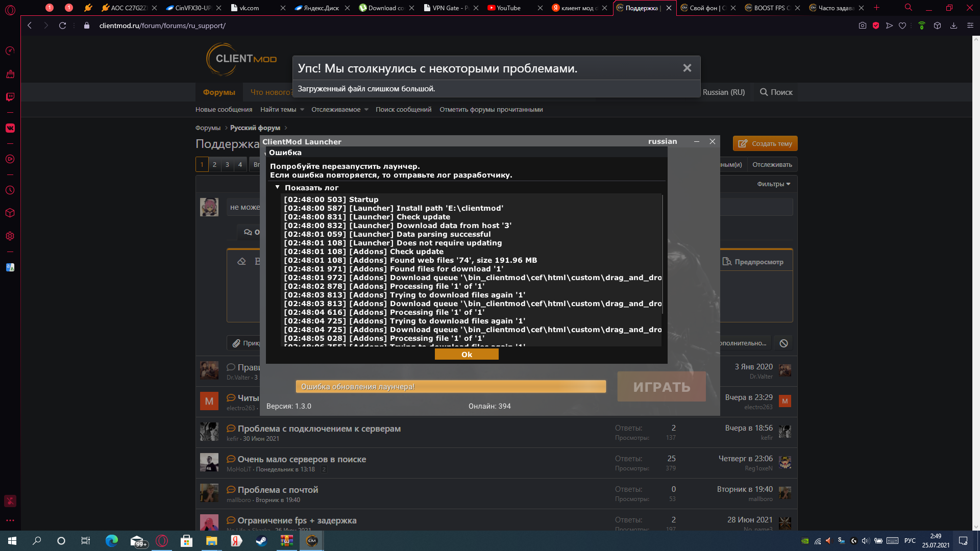Open the thread 'Ограничение fps + задержка'

click(x=297, y=520)
